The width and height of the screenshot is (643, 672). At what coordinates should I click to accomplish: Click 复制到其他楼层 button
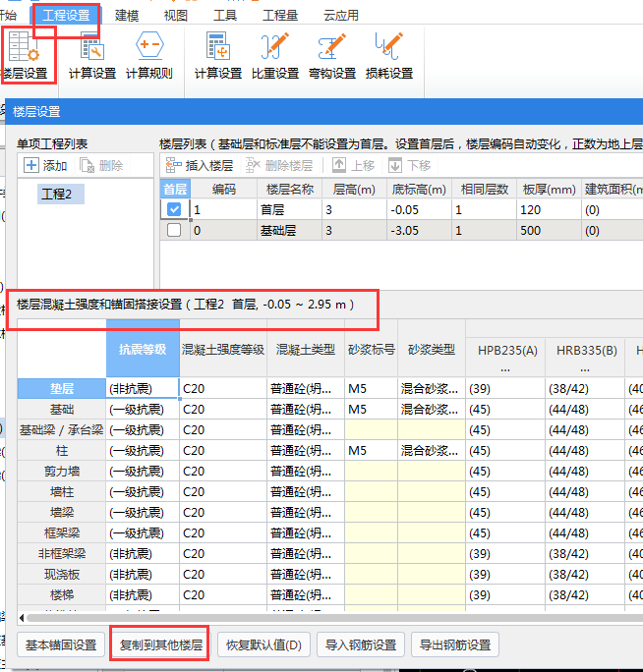(x=160, y=644)
